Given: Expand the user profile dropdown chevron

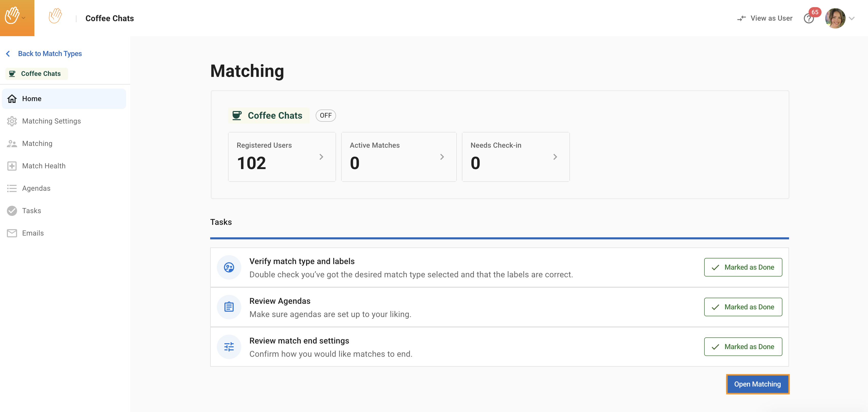Looking at the screenshot, I should tap(851, 19).
